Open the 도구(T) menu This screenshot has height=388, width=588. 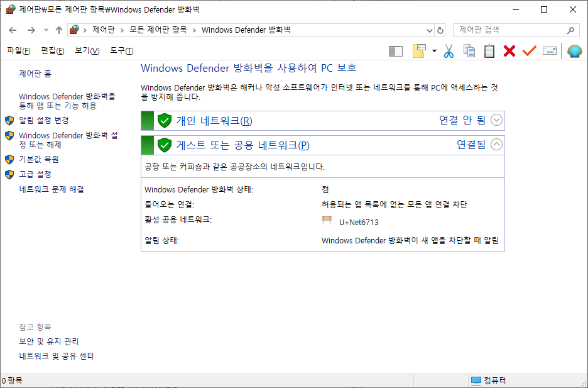pyautogui.click(x=121, y=51)
